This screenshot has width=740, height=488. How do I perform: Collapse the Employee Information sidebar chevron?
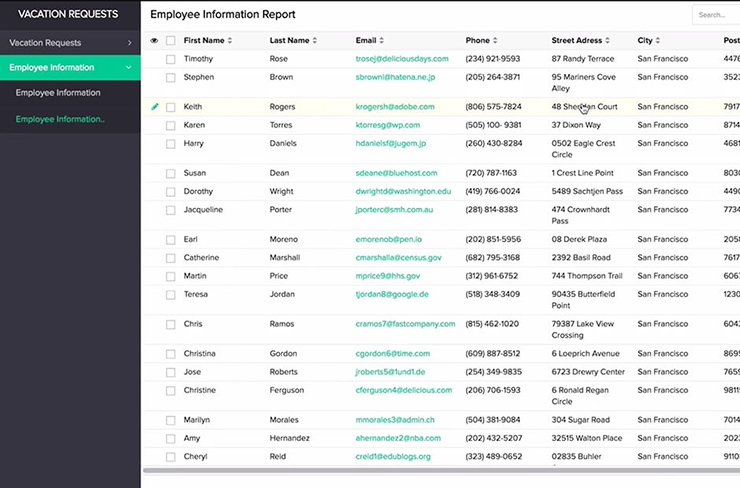pyautogui.click(x=128, y=67)
